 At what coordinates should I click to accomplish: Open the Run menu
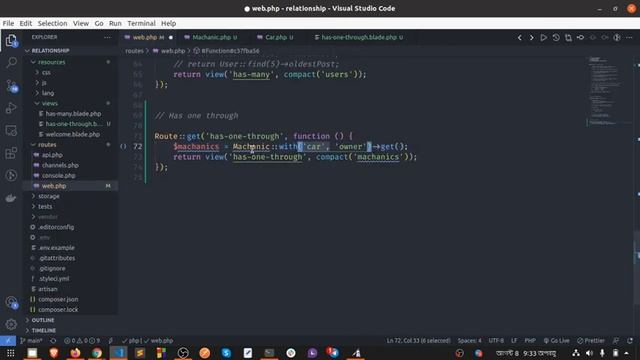click(x=115, y=23)
